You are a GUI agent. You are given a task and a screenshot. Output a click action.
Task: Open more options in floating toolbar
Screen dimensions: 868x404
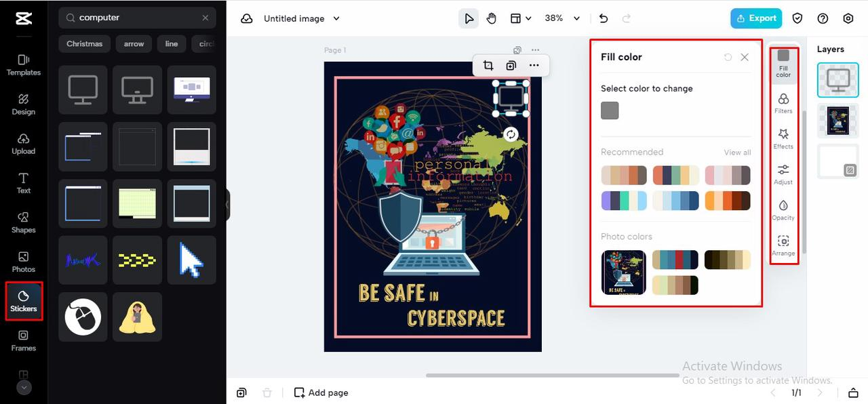(534, 65)
